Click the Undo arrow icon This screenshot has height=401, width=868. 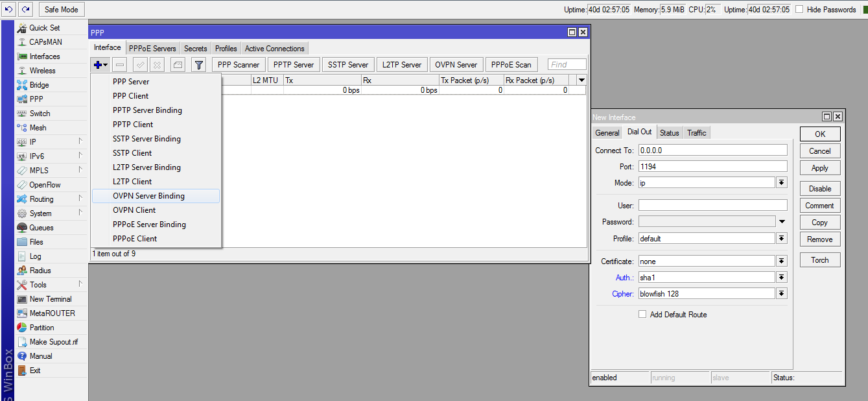pyautogui.click(x=9, y=10)
